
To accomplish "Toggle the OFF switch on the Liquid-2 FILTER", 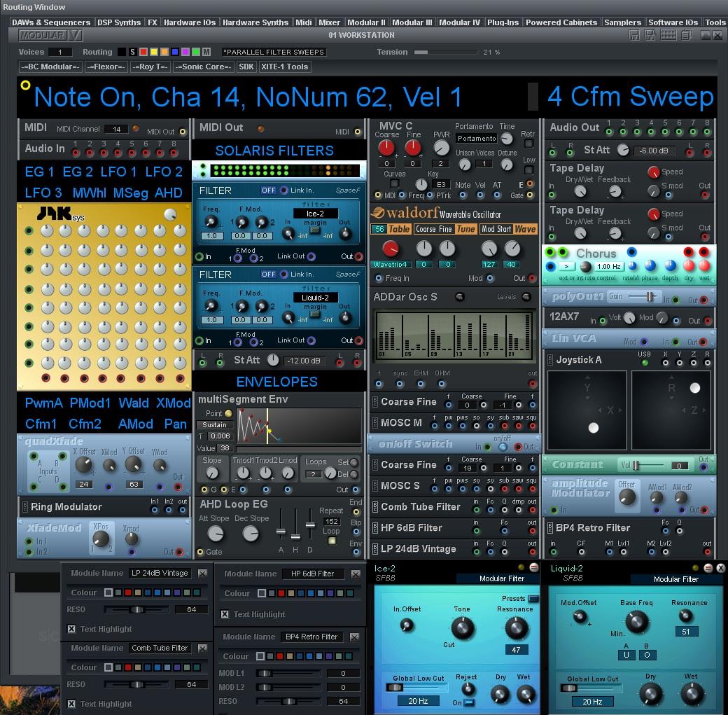I will pos(269,274).
